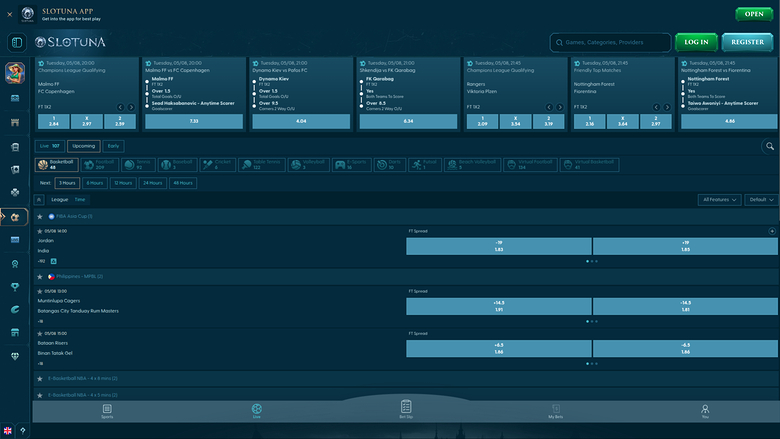Select the Cricket sport filter
The image size is (780, 439).
tap(222, 165)
